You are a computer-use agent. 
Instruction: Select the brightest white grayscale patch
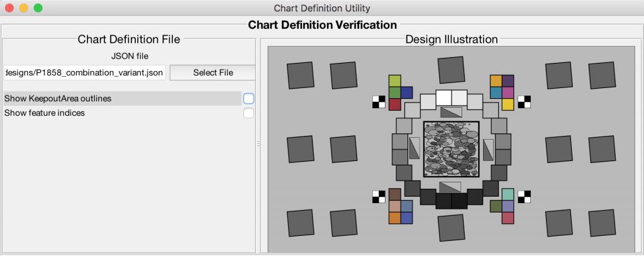click(444, 97)
